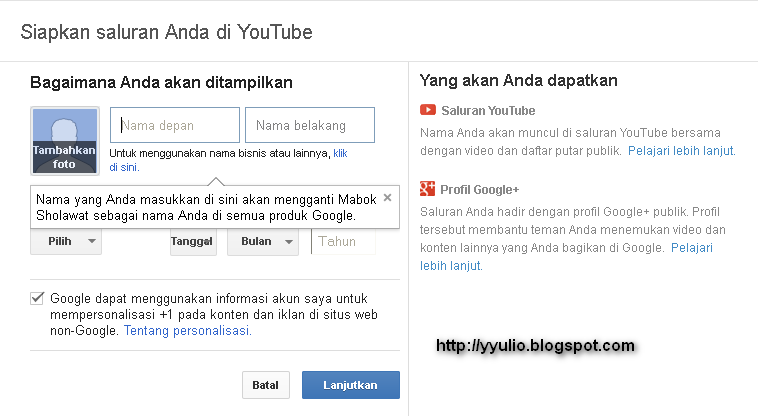Image resolution: width=758 pixels, height=416 pixels.
Task: Open the Tentang personalisasi link
Action: coord(188,330)
